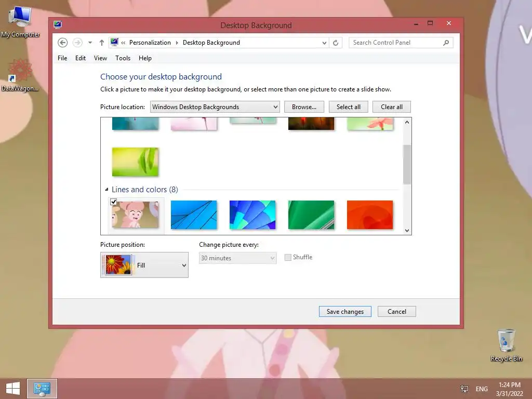Open My Computer desktop icon
This screenshot has height=399, width=532.
[x=20, y=21]
